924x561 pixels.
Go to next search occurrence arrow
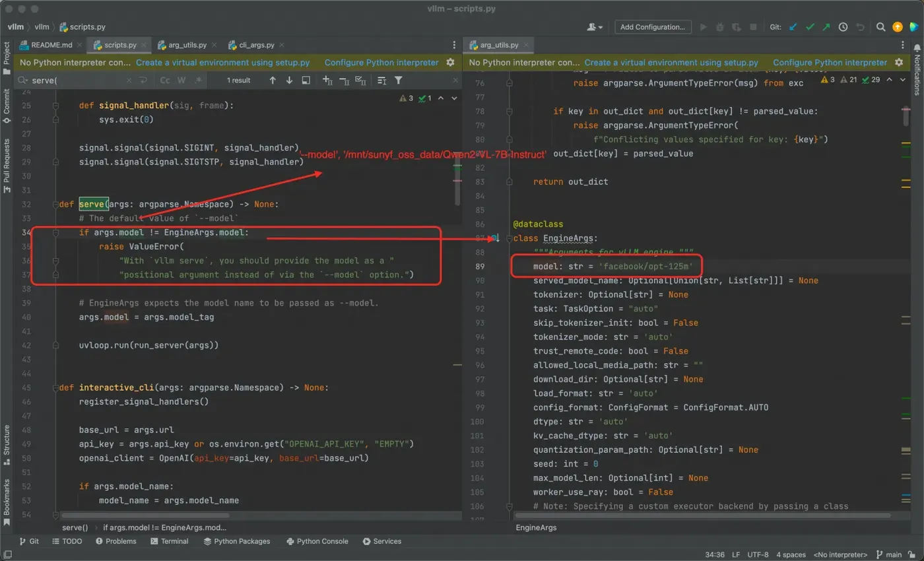pyautogui.click(x=289, y=80)
